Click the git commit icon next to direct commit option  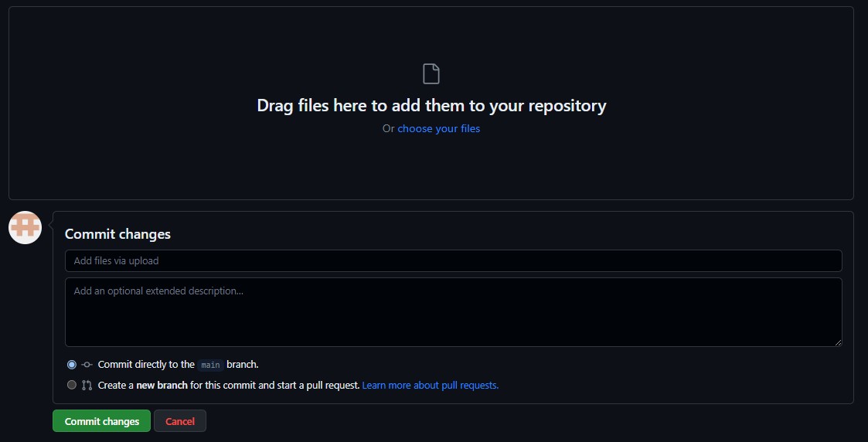87,365
